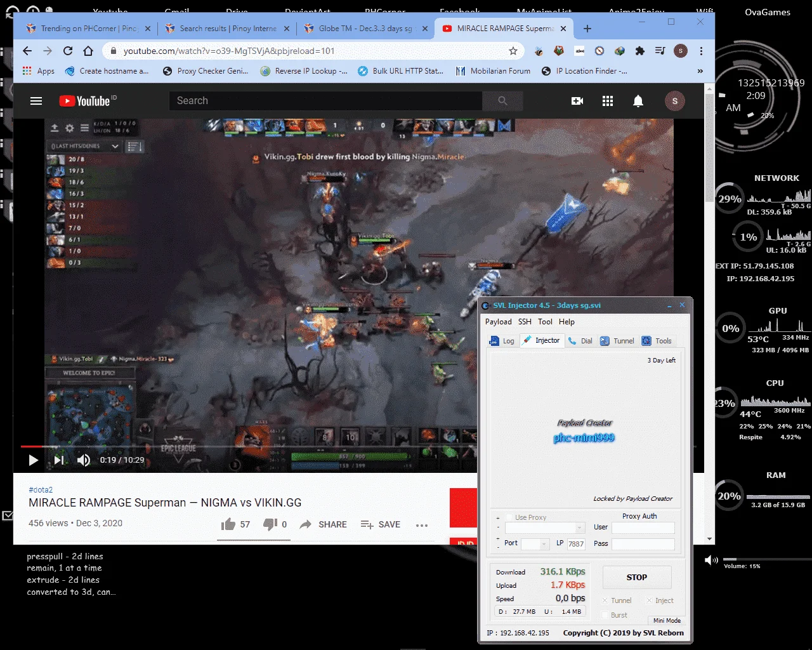Viewport: 812px width, 650px height.
Task: Switch to the Tunnel tab
Action: pos(617,341)
